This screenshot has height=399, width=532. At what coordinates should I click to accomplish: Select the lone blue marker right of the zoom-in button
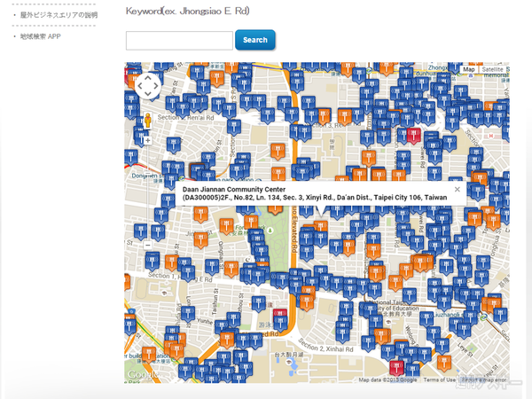[174, 145]
